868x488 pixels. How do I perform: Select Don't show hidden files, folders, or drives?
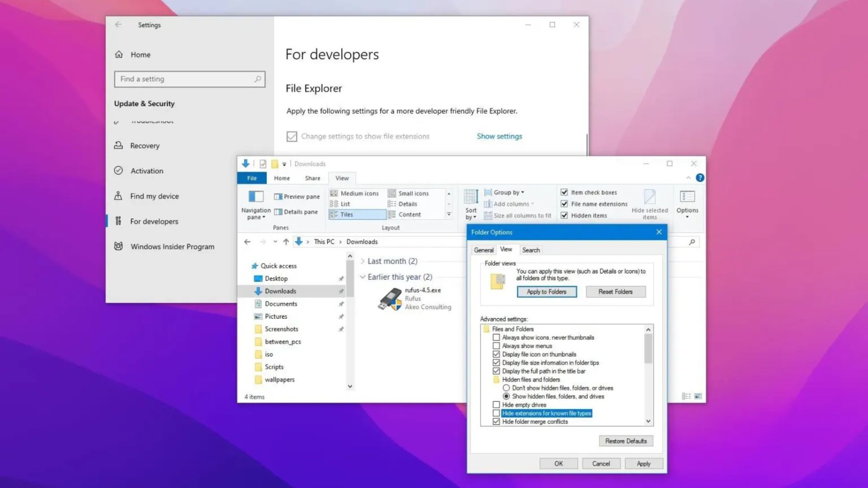(506, 388)
